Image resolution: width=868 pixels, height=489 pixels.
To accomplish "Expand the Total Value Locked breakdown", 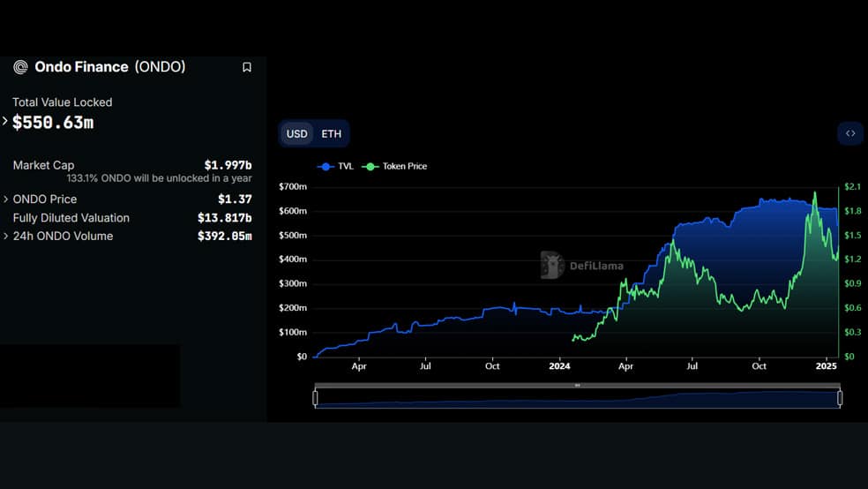I will pyautogui.click(x=5, y=121).
